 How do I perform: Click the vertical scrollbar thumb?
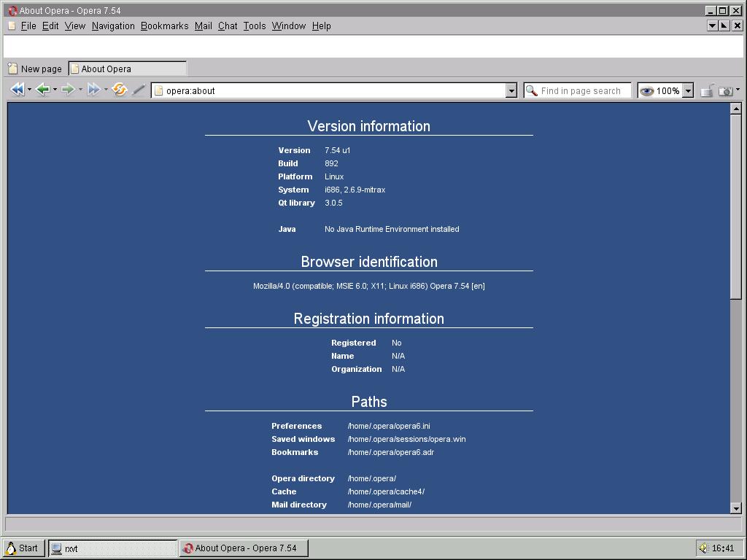pos(735,207)
